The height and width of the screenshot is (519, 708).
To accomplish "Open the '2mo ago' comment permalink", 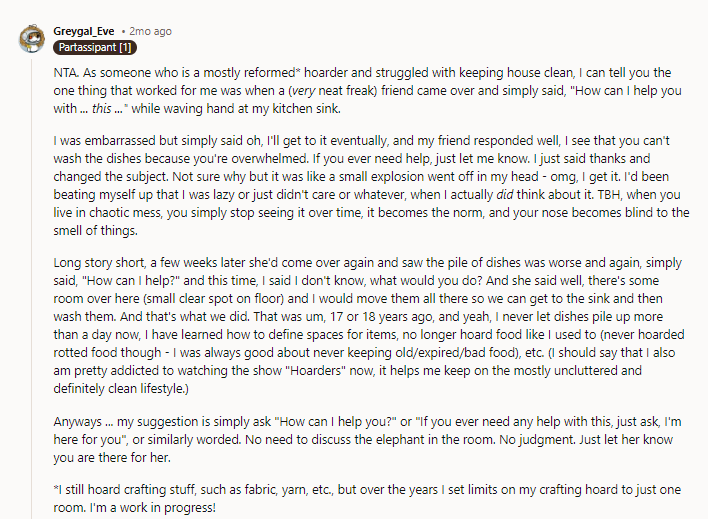I will 150,31.
